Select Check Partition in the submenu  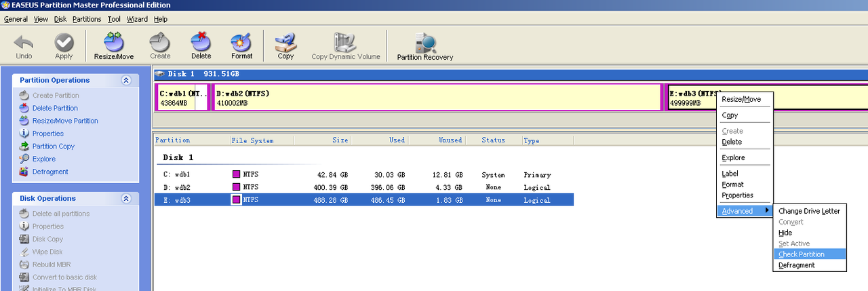(810, 254)
